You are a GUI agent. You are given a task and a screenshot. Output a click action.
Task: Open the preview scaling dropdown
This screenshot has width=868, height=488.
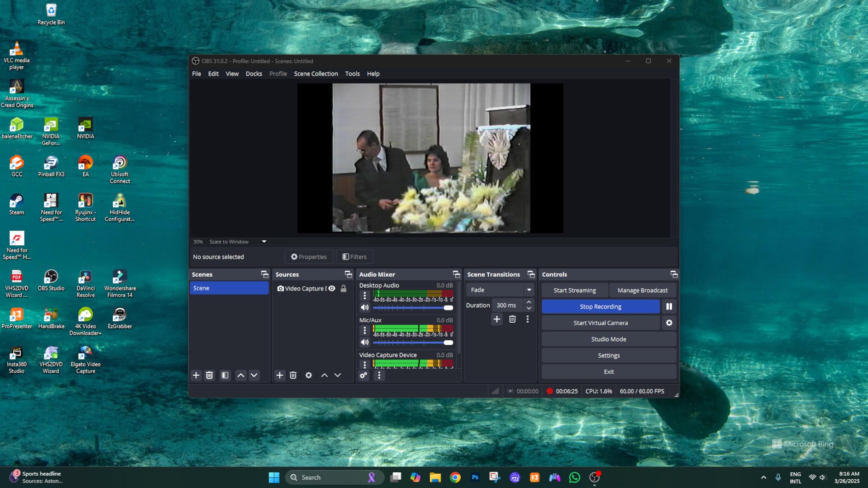point(264,241)
